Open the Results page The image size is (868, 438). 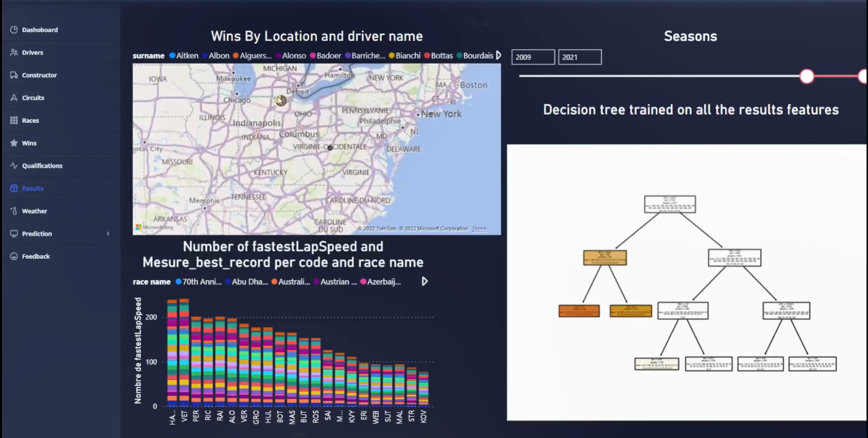(33, 188)
